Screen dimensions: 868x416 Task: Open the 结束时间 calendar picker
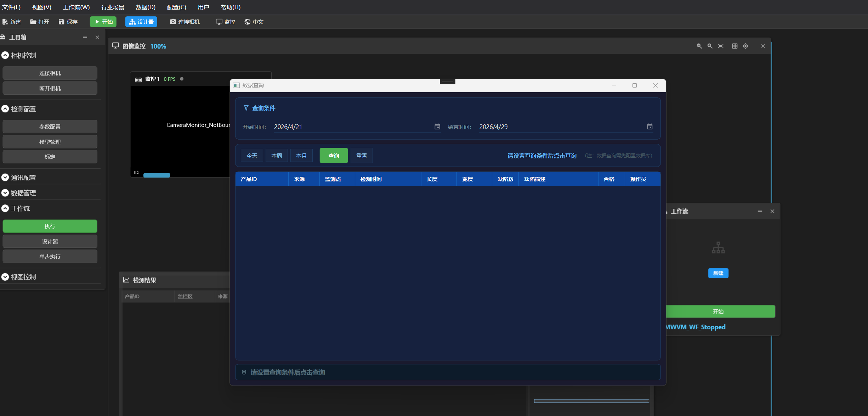coord(649,127)
